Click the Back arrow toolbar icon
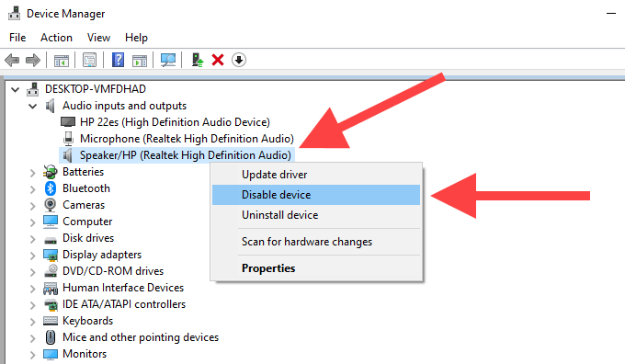 (x=12, y=60)
